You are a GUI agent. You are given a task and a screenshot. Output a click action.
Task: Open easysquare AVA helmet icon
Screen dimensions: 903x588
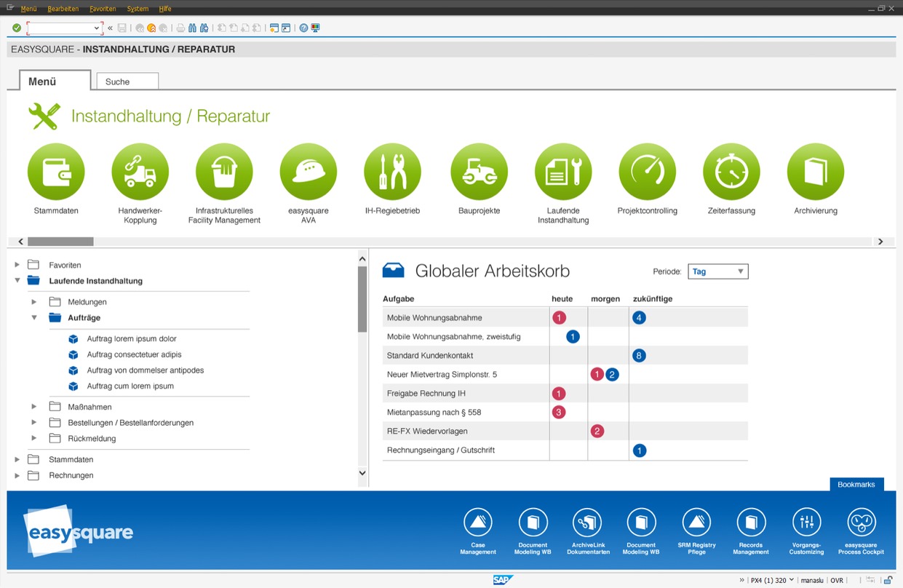pos(308,172)
